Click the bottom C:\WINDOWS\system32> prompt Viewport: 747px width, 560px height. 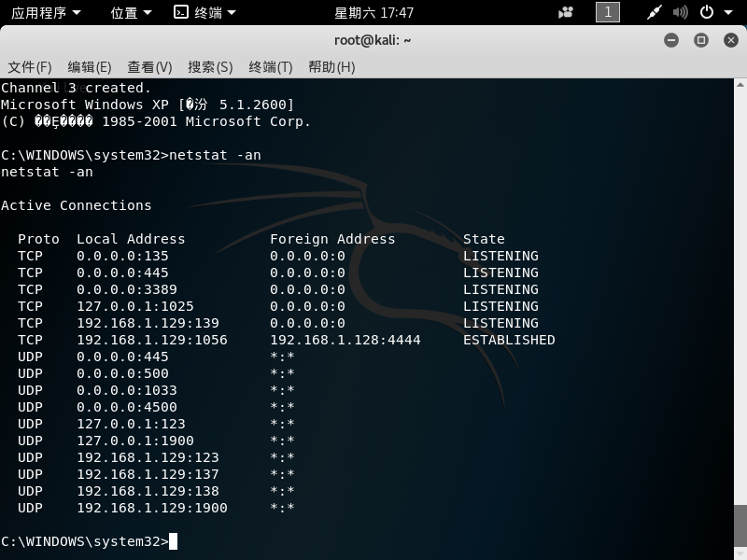85,542
